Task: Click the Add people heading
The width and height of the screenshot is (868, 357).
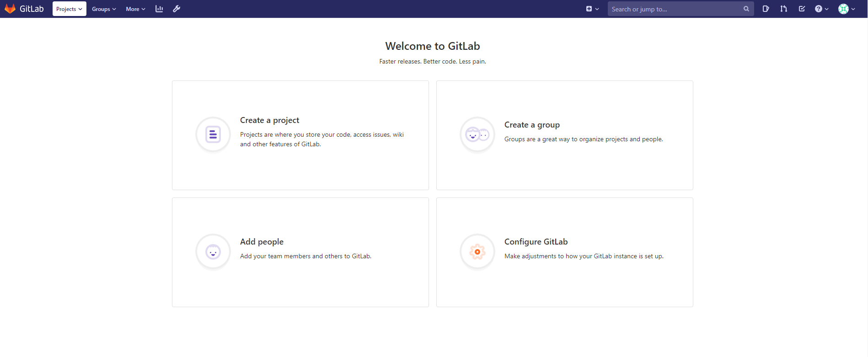Action: coord(262,242)
